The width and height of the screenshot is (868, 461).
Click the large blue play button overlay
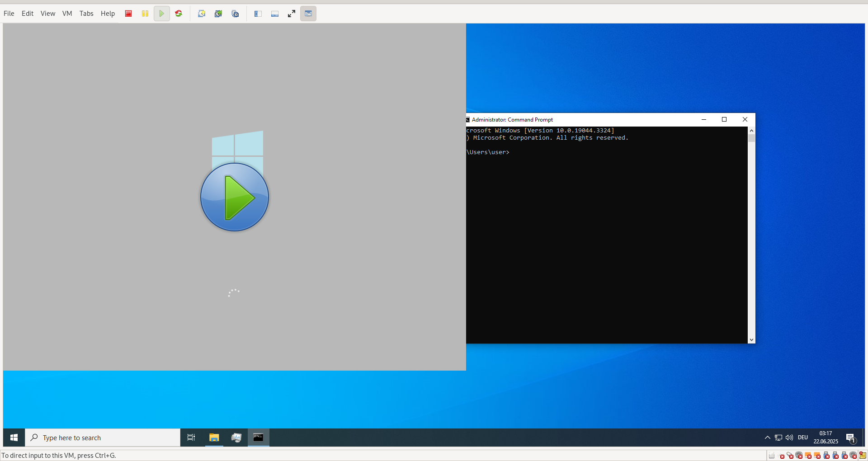tap(235, 197)
